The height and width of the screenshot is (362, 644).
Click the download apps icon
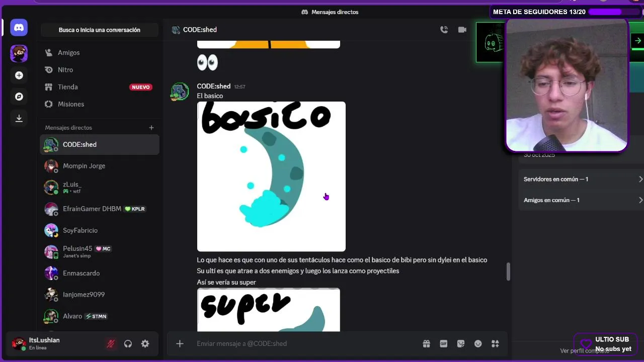pos(19,118)
